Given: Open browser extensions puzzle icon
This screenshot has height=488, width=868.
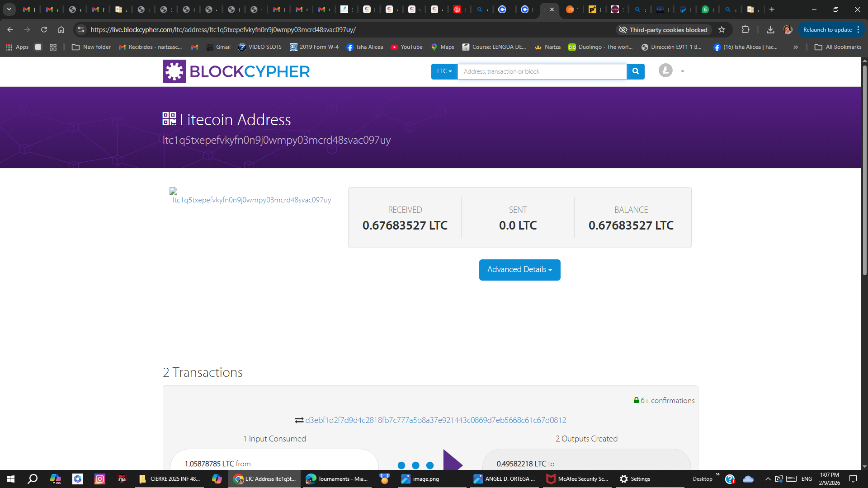Looking at the screenshot, I should (x=745, y=30).
